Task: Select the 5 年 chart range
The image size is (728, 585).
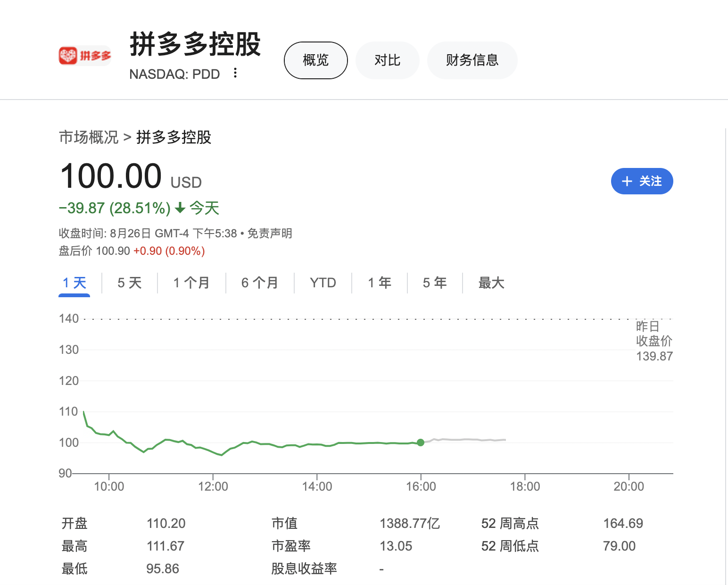Action: pos(435,283)
